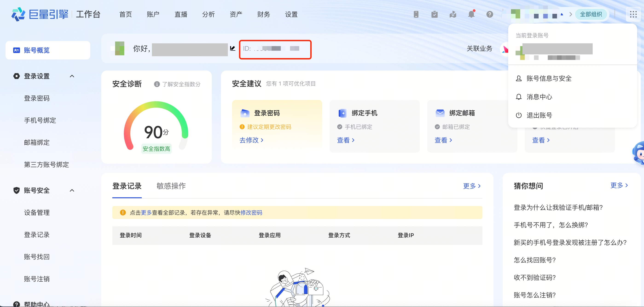This screenshot has width=644, height=307.
Task: Open 账号概览 in sidebar
Action: [x=48, y=50]
